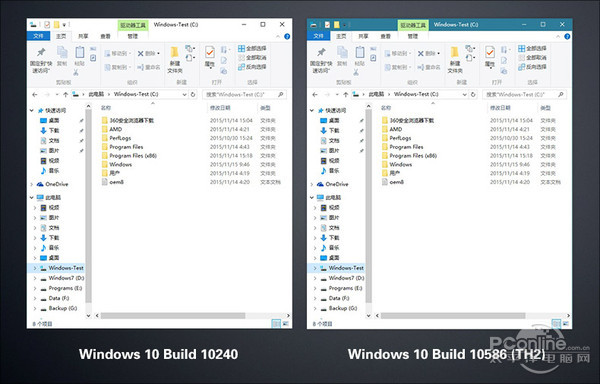Click Select none (全部取消) in Build 10586 window

coord(532,58)
